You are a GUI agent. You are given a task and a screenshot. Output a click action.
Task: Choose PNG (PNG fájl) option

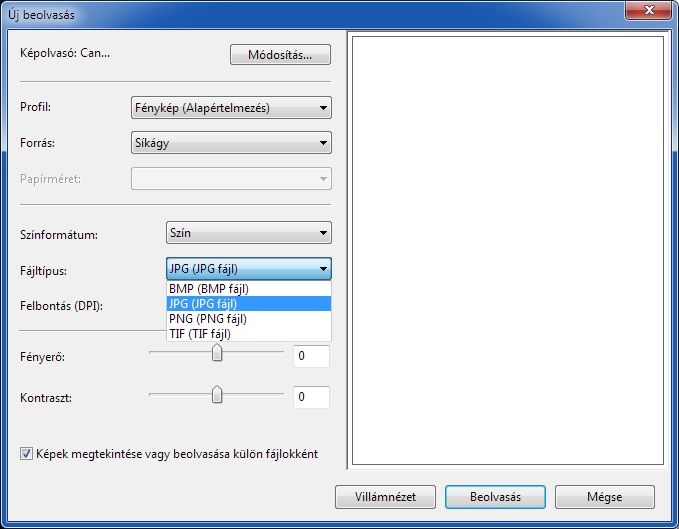click(x=249, y=319)
